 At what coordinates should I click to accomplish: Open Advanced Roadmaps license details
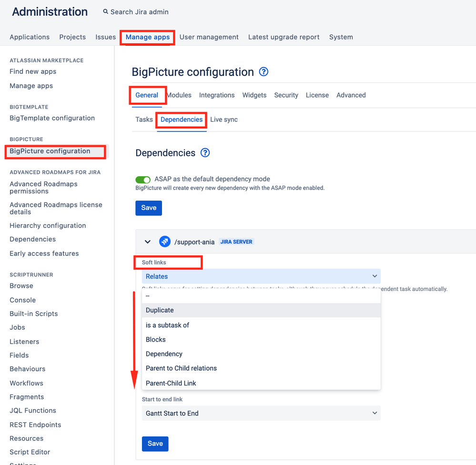[x=56, y=208]
